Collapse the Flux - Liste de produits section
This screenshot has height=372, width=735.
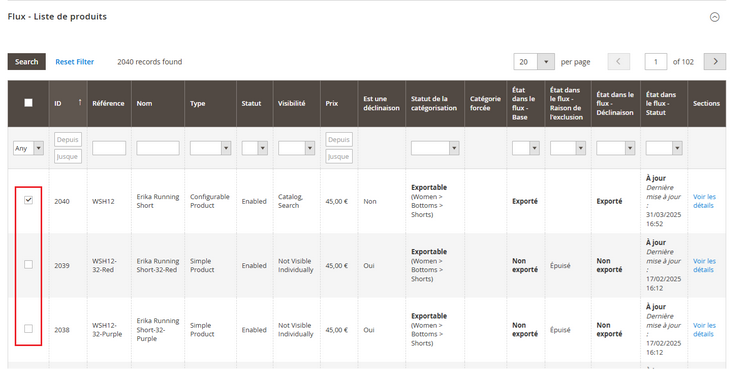(x=714, y=17)
